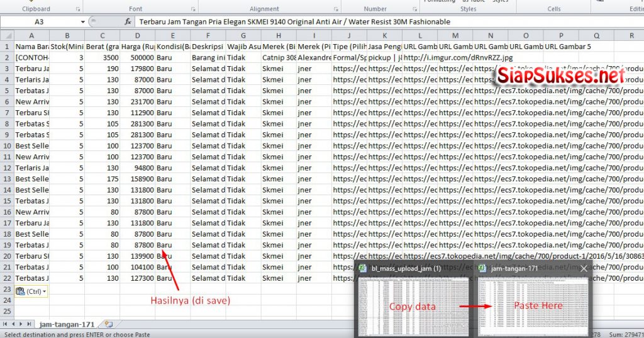Open the Clipboard group dialog launcher

pos(78,9)
